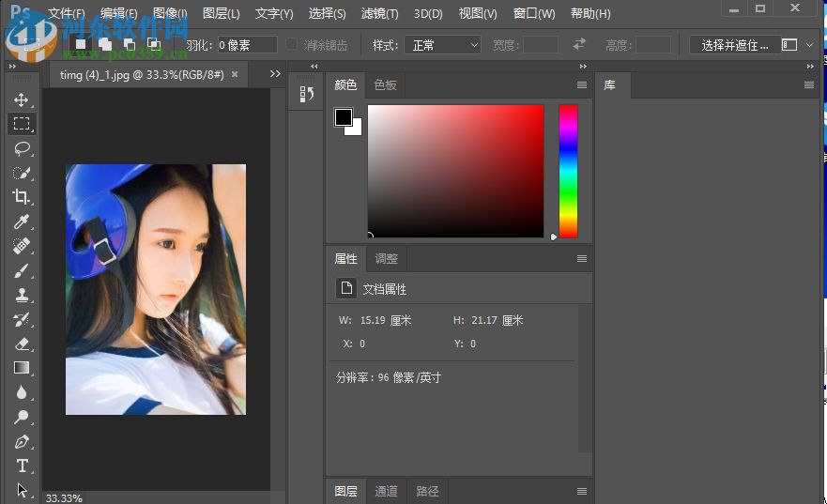Click the workspace switcher icon

coord(789,45)
